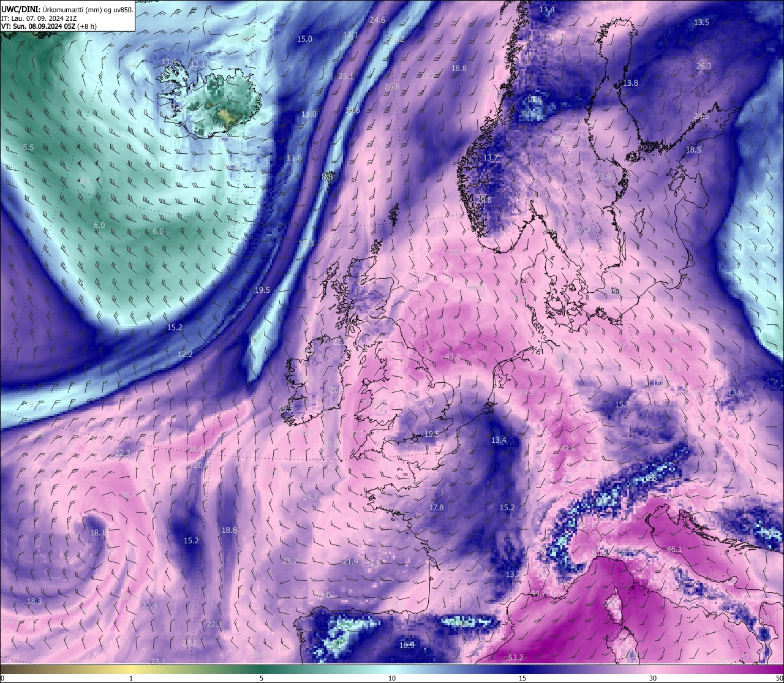Click the 36.7 value label
The width and height of the screenshot is (784, 683).
pos(128,494)
